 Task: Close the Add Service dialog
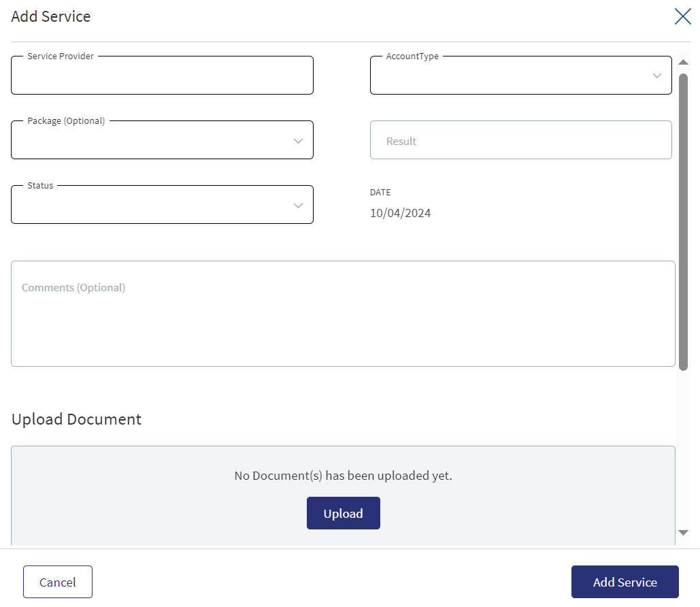tap(682, 16)
